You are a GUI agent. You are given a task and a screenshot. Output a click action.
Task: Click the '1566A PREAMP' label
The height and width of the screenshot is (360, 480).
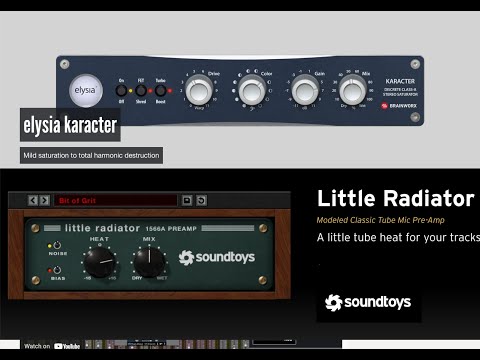[x=171, y=229]
